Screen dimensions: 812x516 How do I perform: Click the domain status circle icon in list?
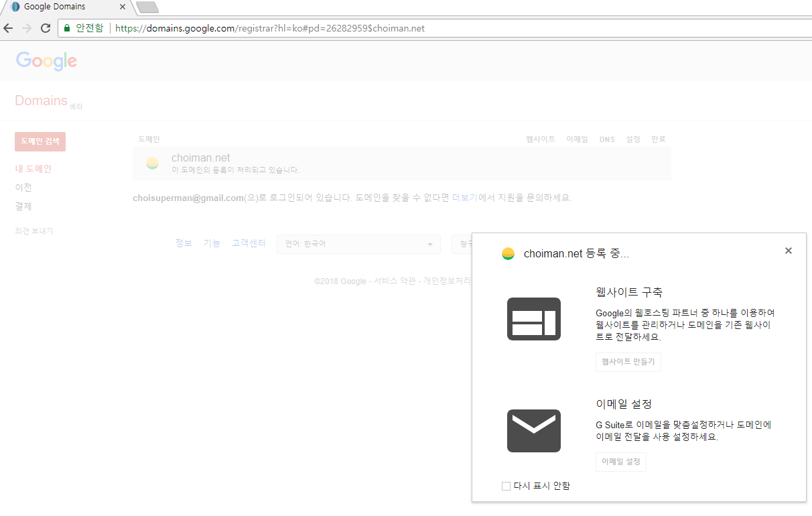tap(152, 164)
